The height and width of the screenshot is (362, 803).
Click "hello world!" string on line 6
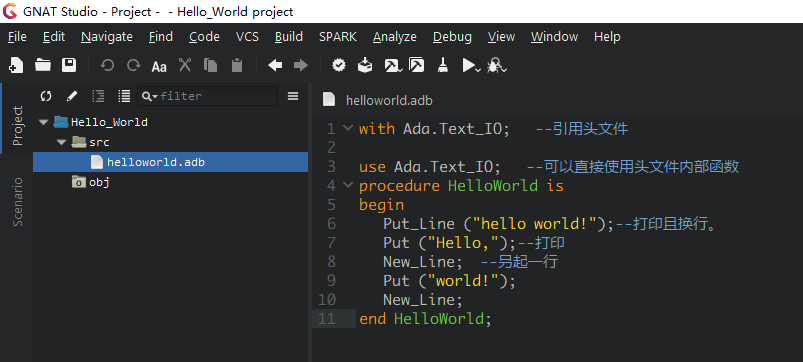coord(535,224)
